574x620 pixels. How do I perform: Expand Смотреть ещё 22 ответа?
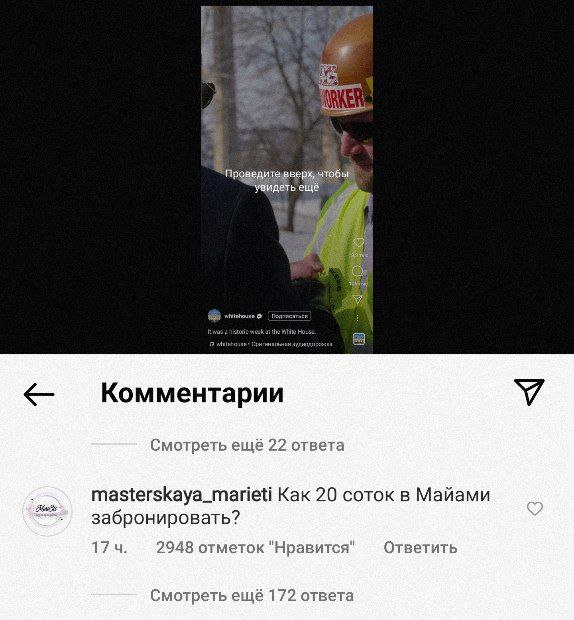coord(247,445)
